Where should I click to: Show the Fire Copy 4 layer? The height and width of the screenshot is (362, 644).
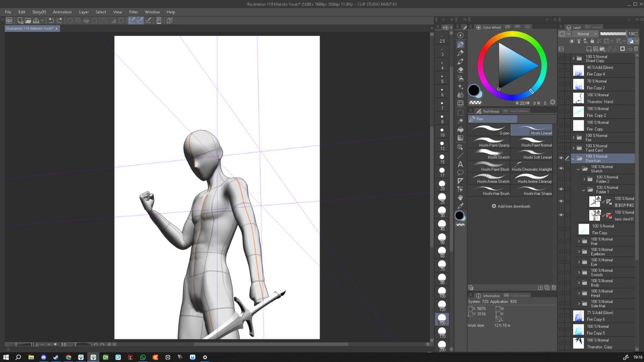pyautogui.click(x=561, y=70)
